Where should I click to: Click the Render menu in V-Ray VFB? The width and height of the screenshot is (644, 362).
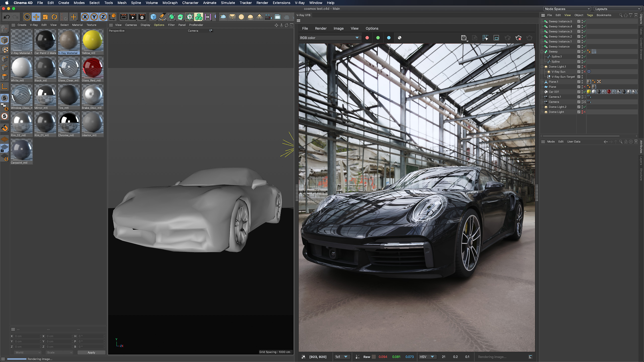tap(321, 28)
